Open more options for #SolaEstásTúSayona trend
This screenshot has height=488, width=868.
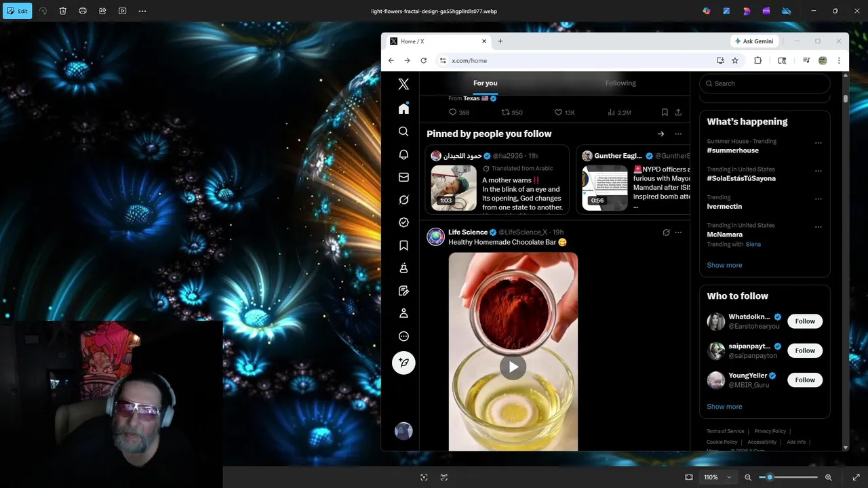[x=818, y=171]
